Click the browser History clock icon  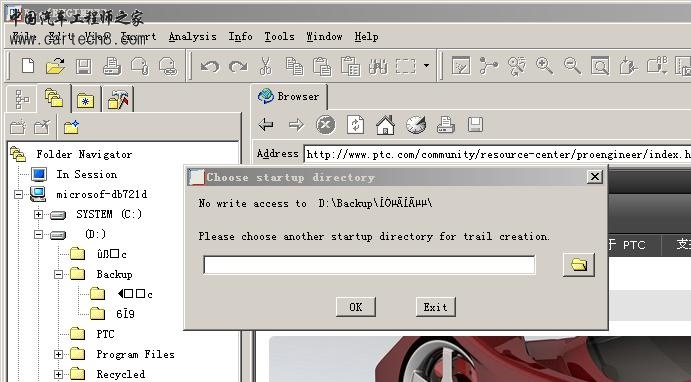pyautogui.click(x=416, y=125)
